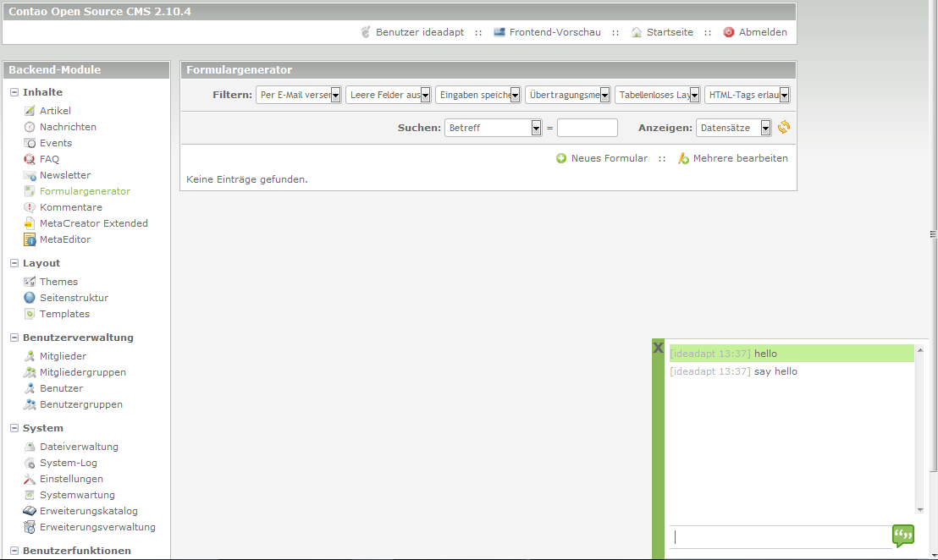938x560 pixels.
Task: Click the search value text field
Action: point(587,128)
